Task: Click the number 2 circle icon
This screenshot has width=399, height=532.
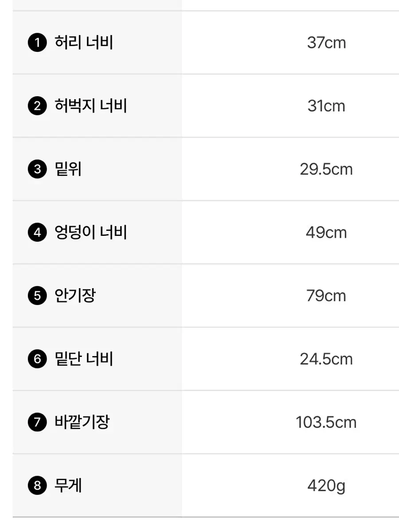Action: point(37,106)
